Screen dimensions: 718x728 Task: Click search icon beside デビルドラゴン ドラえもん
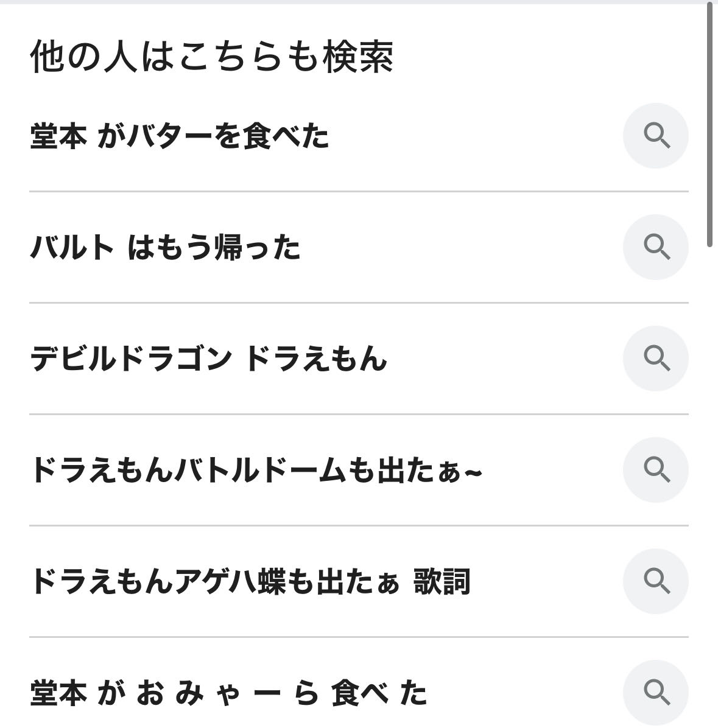pos(655,359)
